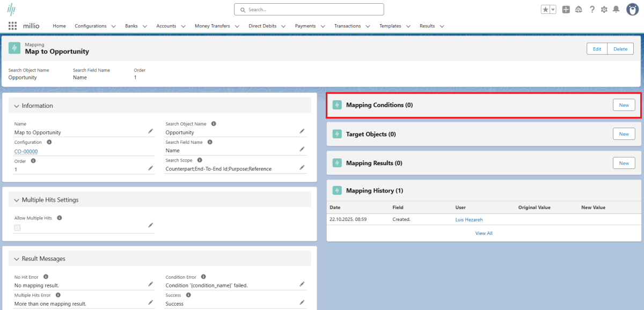The height and width of the screenshot is (310, 644).
Task: Click the Favorites star icon
Action: click(545, 10)
